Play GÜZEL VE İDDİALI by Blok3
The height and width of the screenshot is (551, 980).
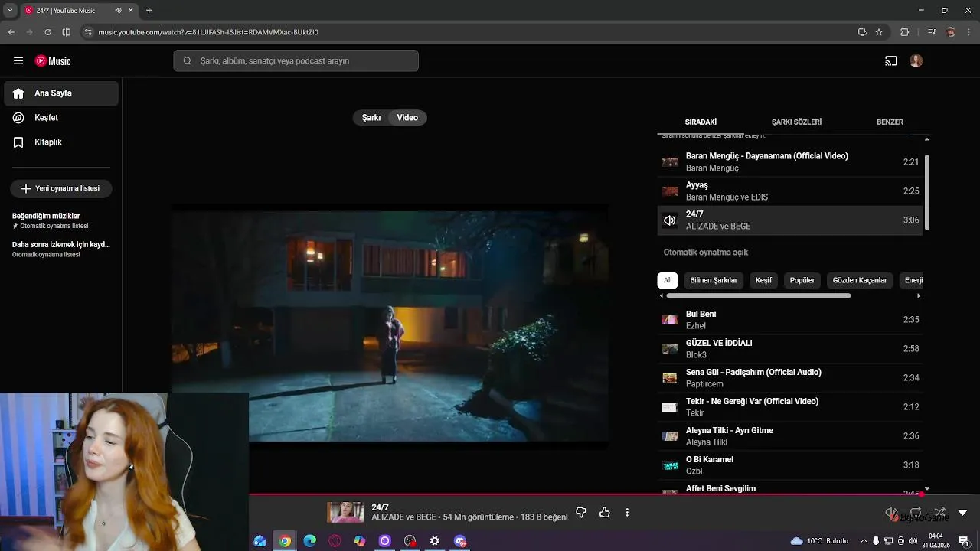(790, 349)
